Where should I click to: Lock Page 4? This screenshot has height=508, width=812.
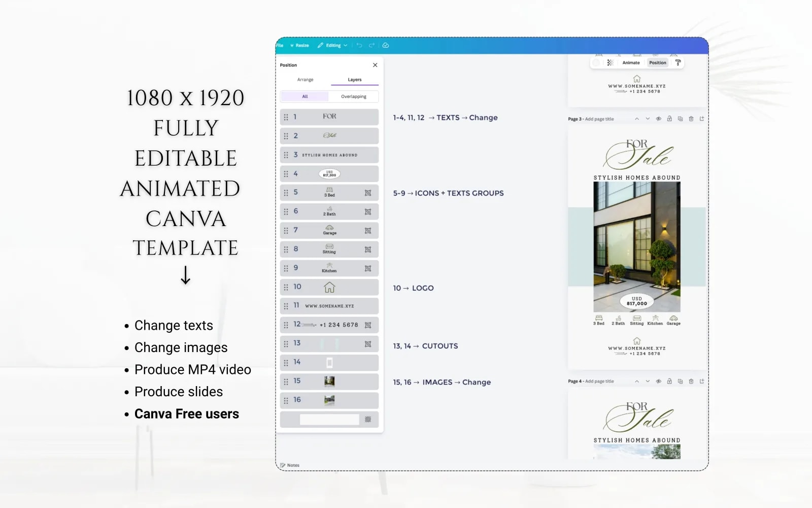tap(669, 381)
